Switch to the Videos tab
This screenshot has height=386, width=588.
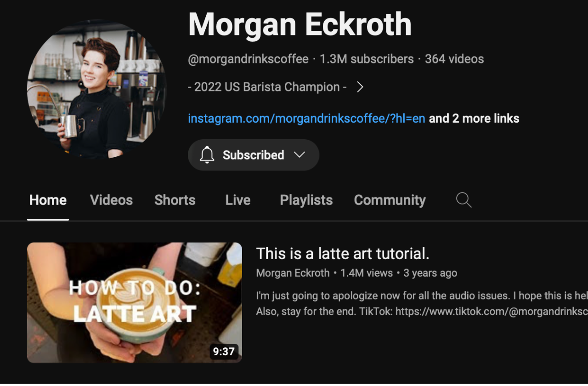[x=111, y=200]
